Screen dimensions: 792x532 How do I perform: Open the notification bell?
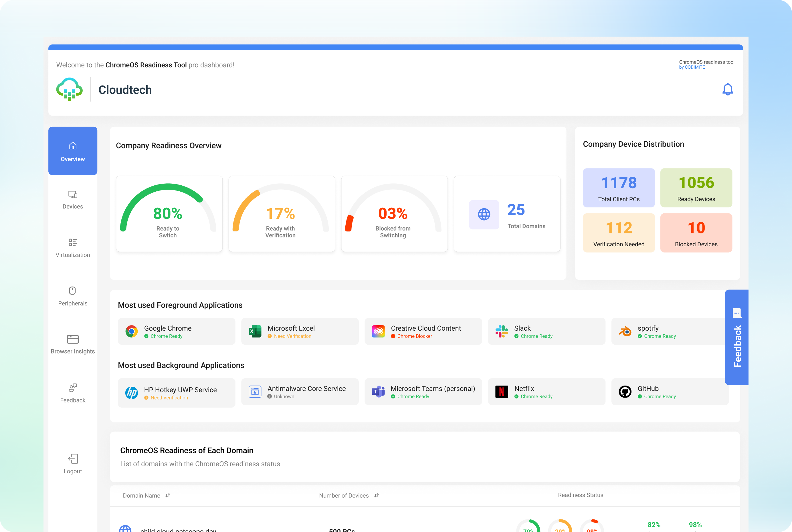pyautogui.click(x=728, y=89)
